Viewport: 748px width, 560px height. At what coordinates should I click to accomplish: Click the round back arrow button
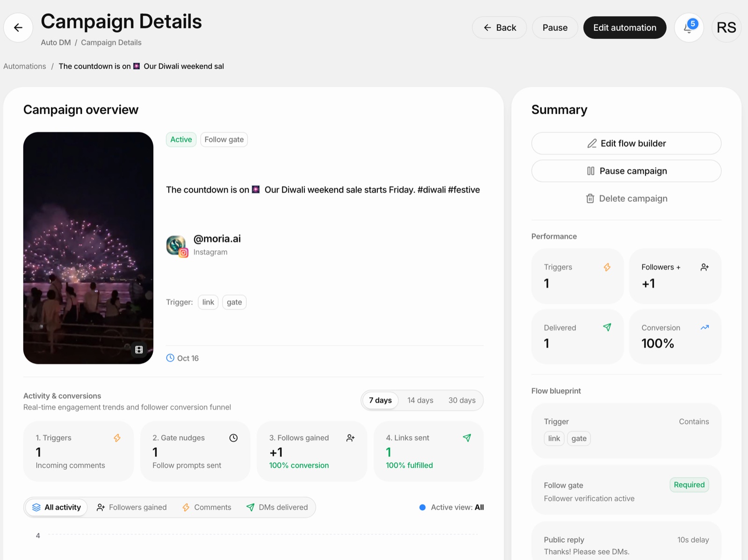(18, 28)
